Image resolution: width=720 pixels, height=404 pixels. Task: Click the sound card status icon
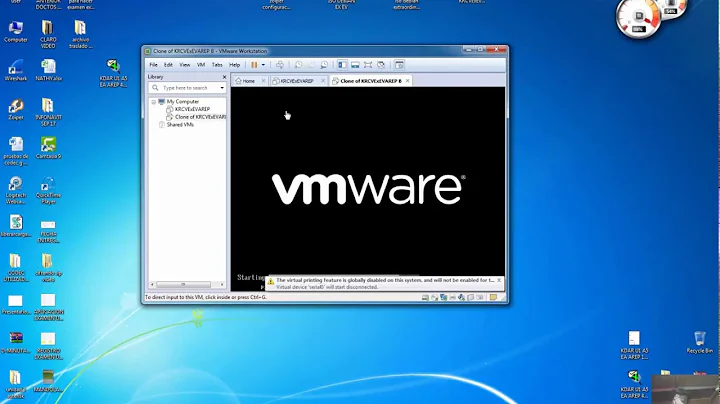[x=461, y=297]
